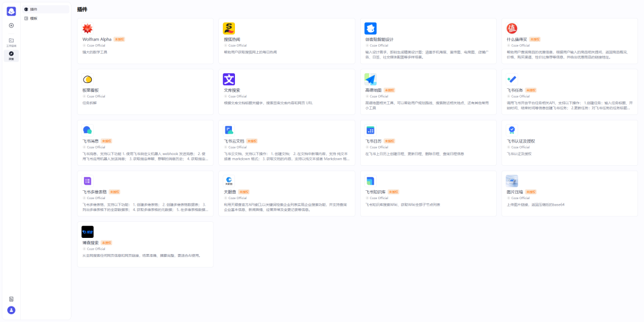The width and height of the screenshot is (644, 322).
Task: Click the 飞书认证及授权 badge icon
Action: (x=512, y=130)
